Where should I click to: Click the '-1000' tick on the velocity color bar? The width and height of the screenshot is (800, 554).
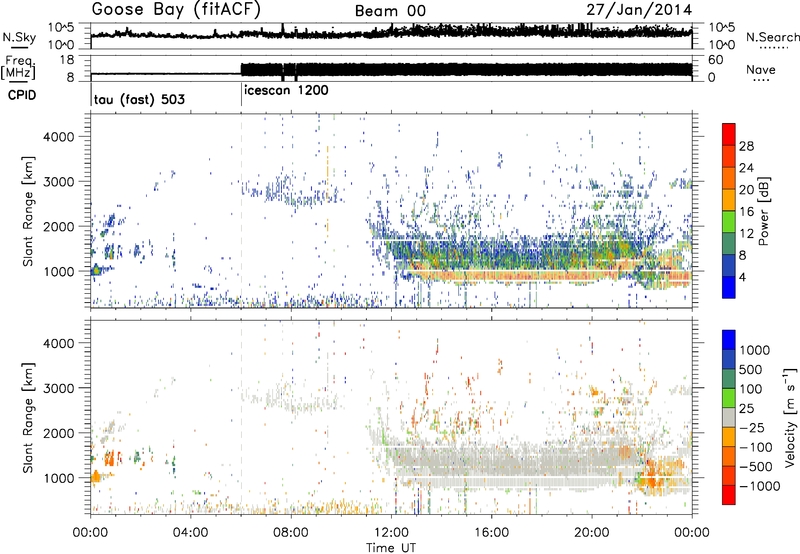[760, 486]
